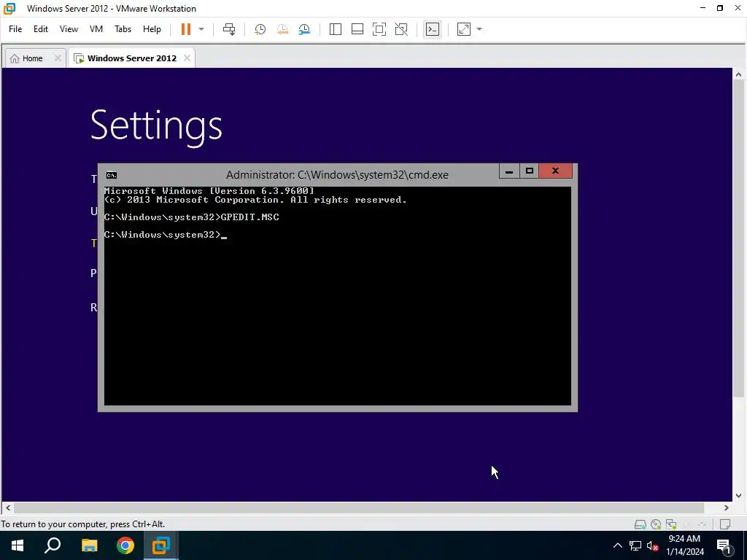Click the cmd.exe window title bar icon
Screen dimensions: 747x560
(x=112, y=175)
